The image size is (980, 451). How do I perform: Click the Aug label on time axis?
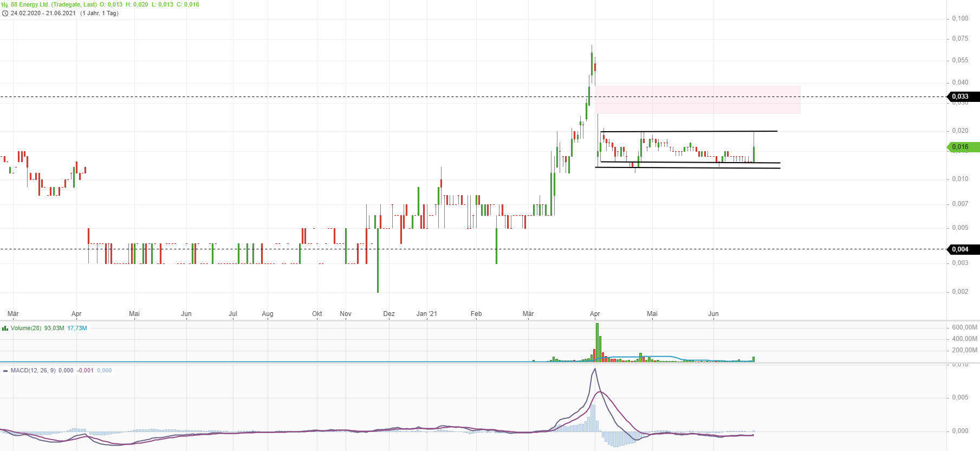[x=268, y=314]
